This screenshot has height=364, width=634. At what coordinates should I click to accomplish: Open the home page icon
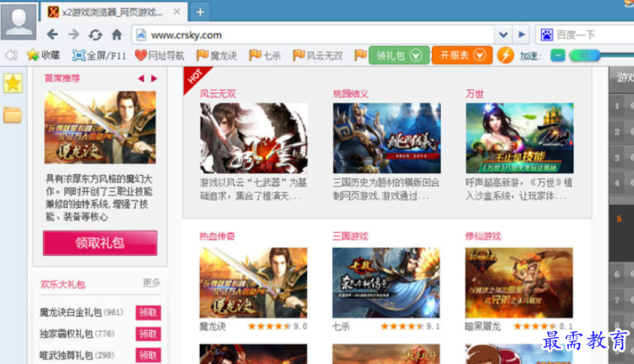117,35
